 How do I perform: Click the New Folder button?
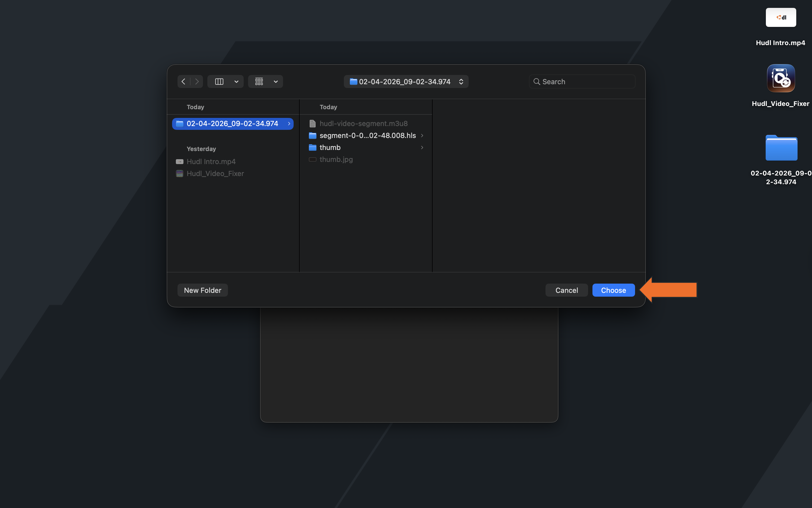coord(203,290)
